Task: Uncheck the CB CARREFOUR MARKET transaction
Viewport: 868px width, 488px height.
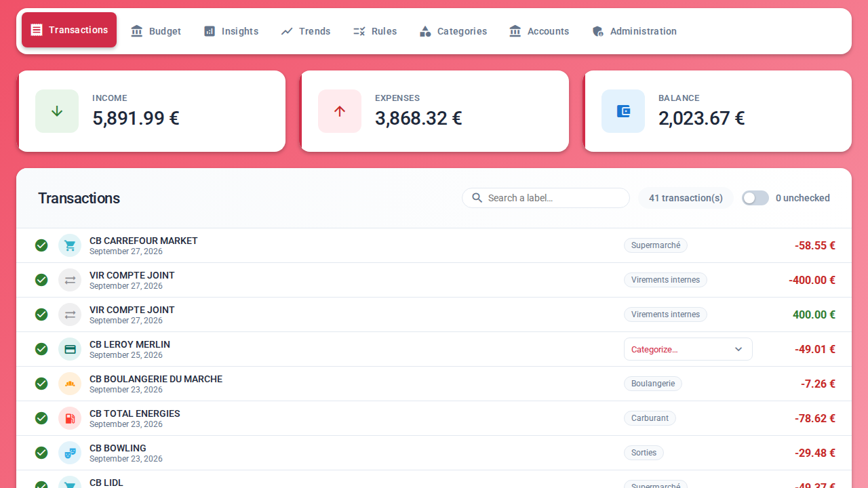Action: click(41, 245)
